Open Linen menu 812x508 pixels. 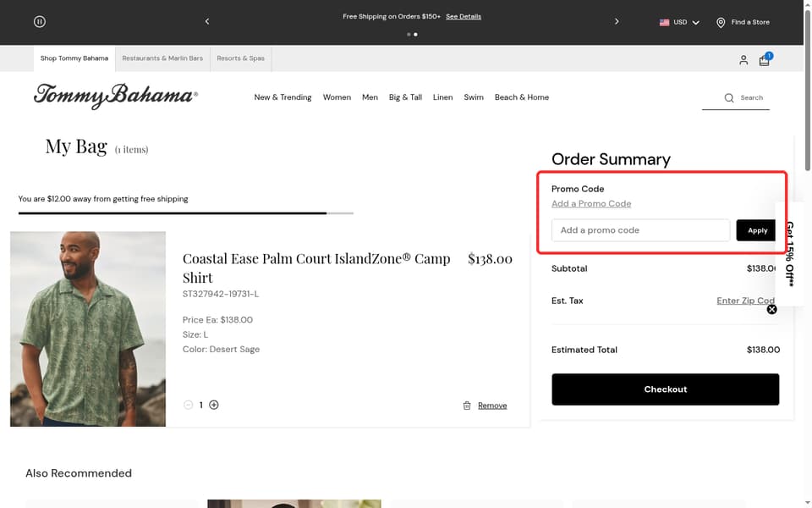[442, 97]
